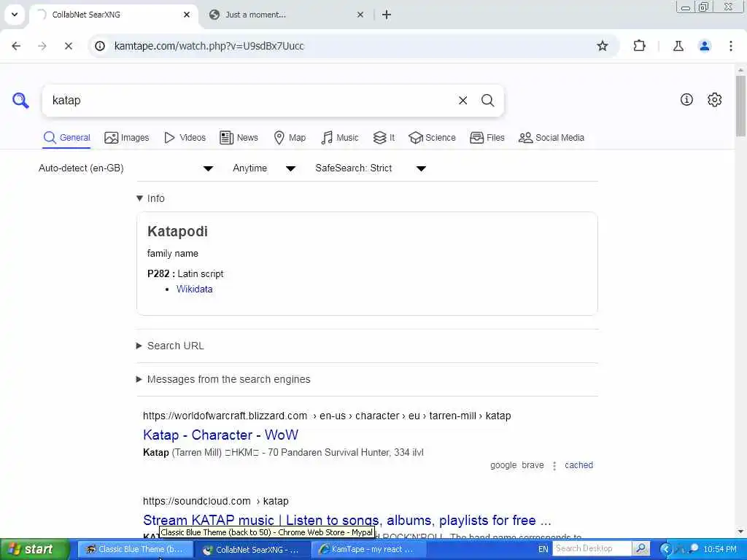
Task: Click the page vertical scrollbar thumb
Action: click(740, 106)
